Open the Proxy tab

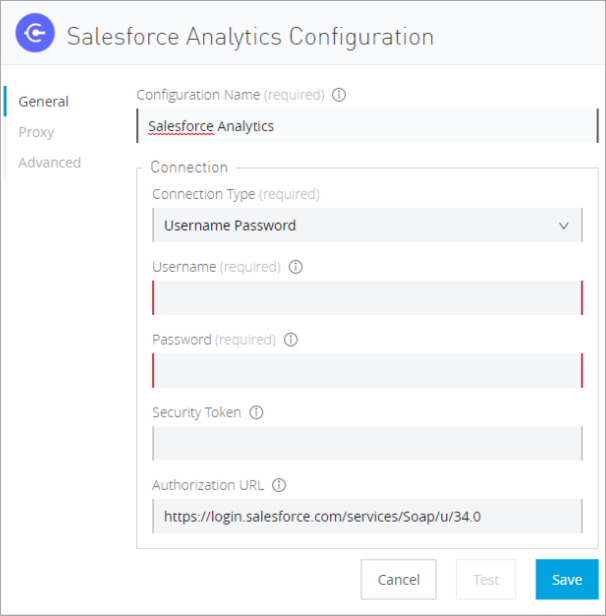point(37,132)
